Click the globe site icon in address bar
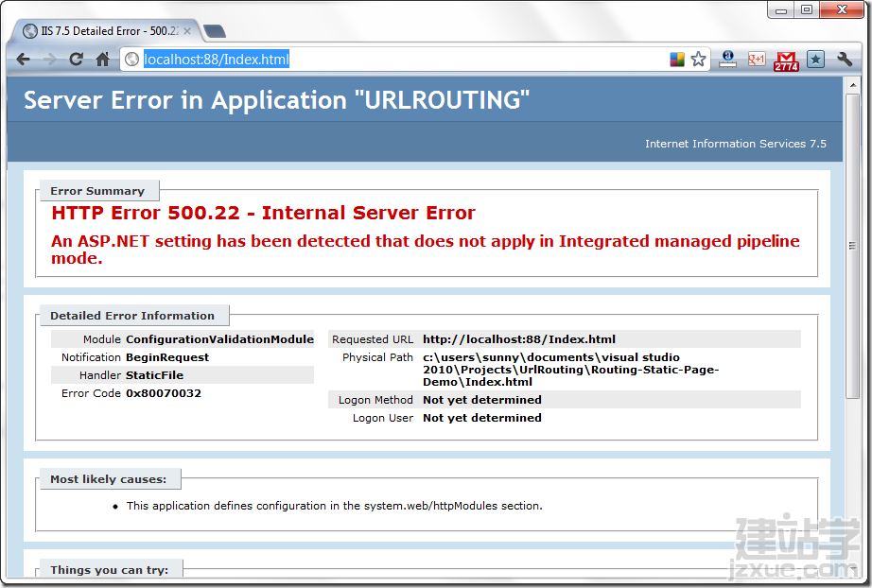 131,59
